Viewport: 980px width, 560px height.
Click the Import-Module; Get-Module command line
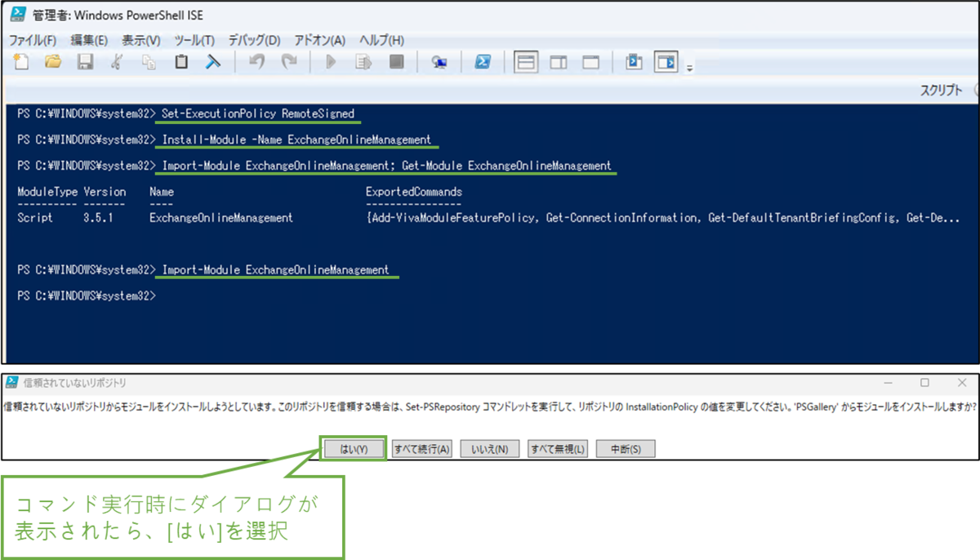pos(386,166)
